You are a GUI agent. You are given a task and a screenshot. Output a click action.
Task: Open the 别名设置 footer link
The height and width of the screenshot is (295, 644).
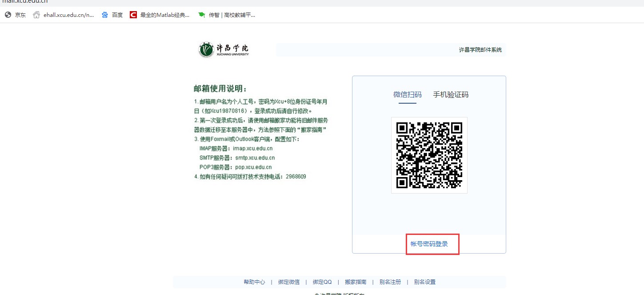point(425,282)
